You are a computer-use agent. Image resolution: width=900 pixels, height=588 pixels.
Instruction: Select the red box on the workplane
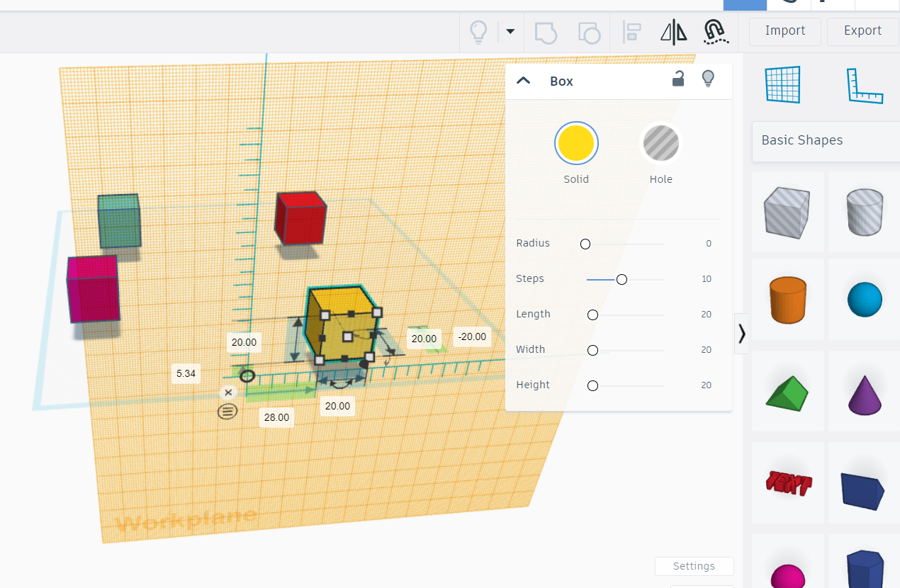(300, 217)
